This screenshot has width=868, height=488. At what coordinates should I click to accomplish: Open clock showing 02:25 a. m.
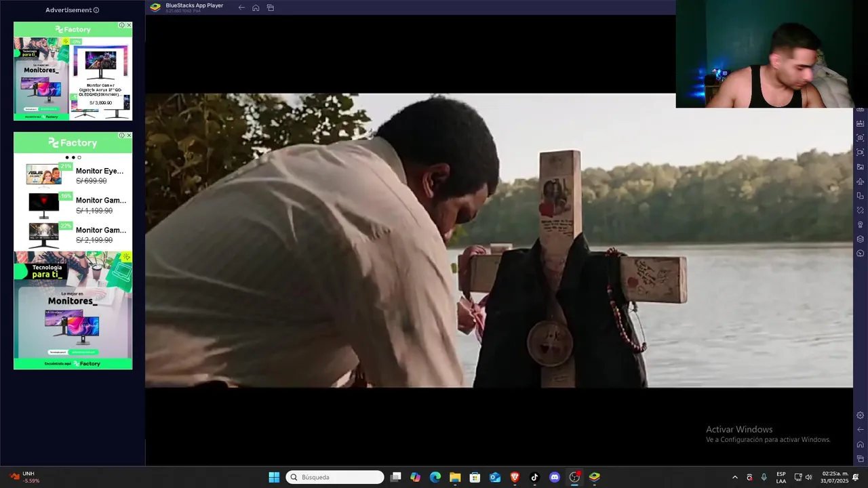coord(835,477)
